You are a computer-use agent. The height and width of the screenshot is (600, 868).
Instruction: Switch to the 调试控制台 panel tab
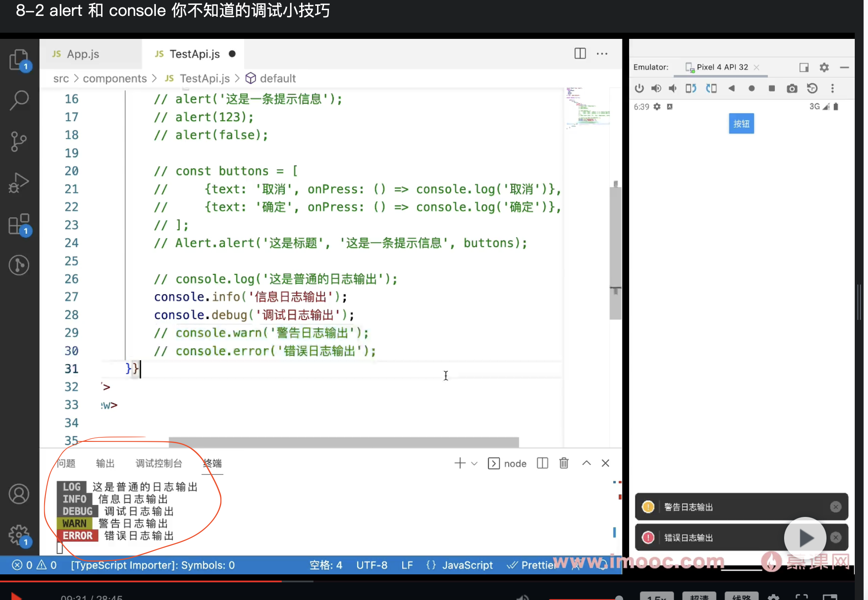(x=159, y=463)
